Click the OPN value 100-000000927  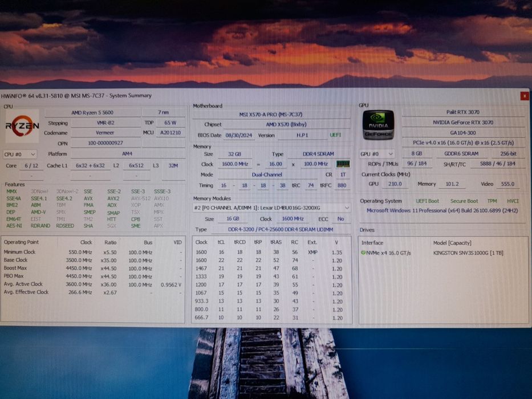coord(105,143)
